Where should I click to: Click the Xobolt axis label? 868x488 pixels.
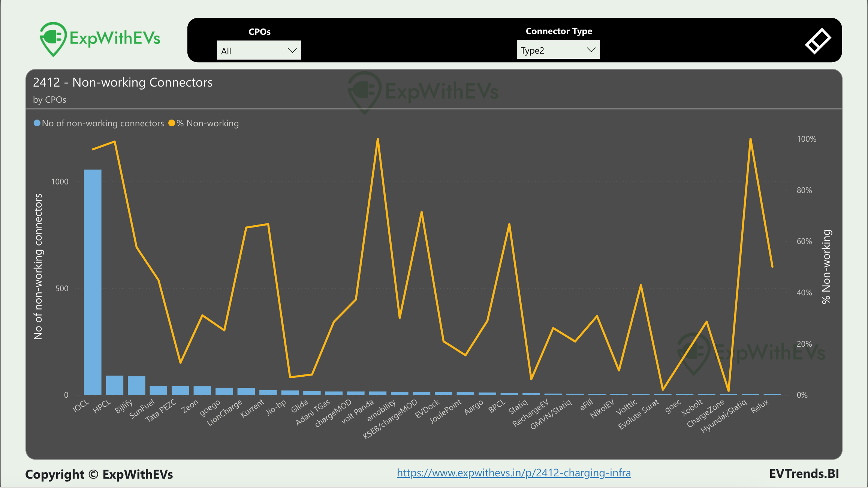692,408
